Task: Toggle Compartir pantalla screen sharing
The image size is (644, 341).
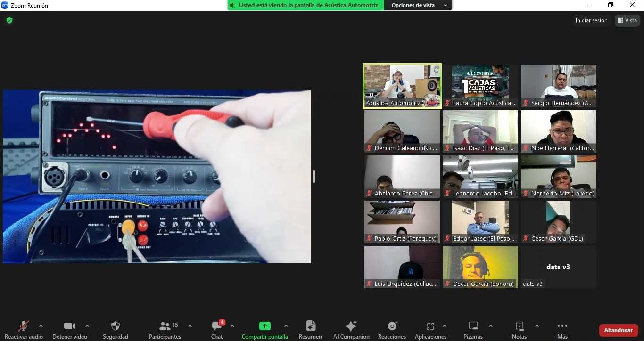Action: tap(265, 326)
